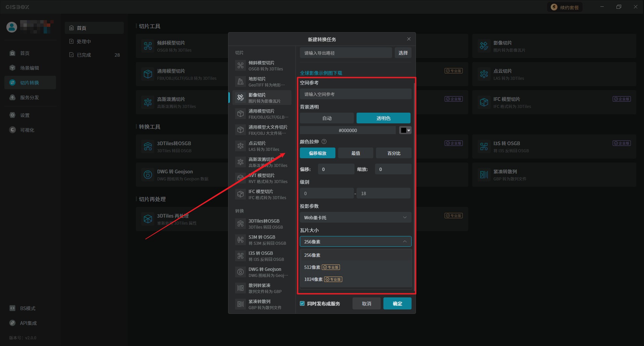Choose 百分比 color stretch mode

[394, 153]
